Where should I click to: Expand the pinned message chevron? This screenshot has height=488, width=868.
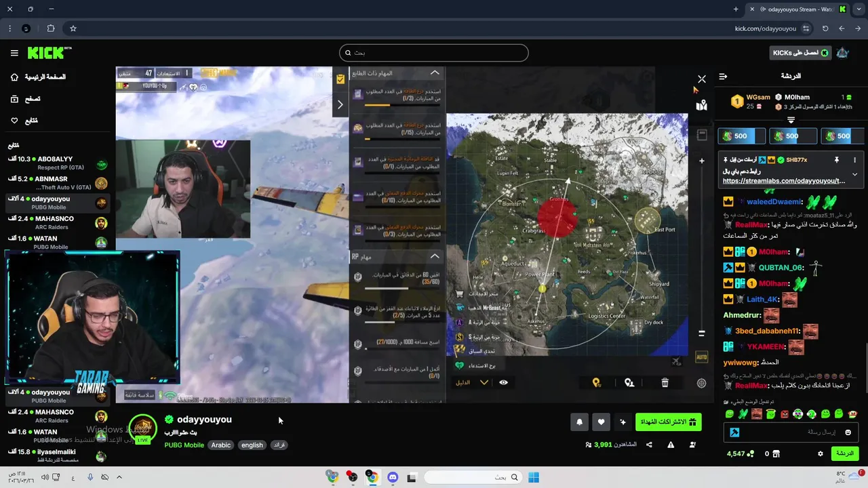click(x=854, y=174)
